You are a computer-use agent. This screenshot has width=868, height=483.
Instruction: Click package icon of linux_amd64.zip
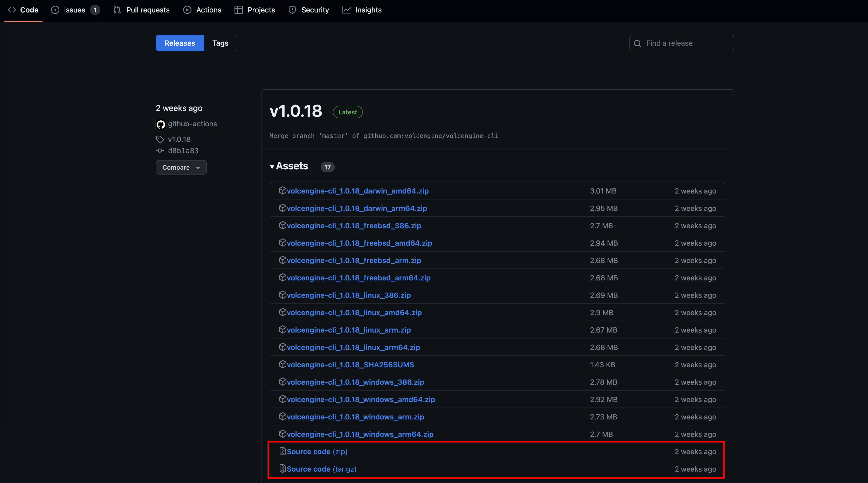click(x=282, y=312)
